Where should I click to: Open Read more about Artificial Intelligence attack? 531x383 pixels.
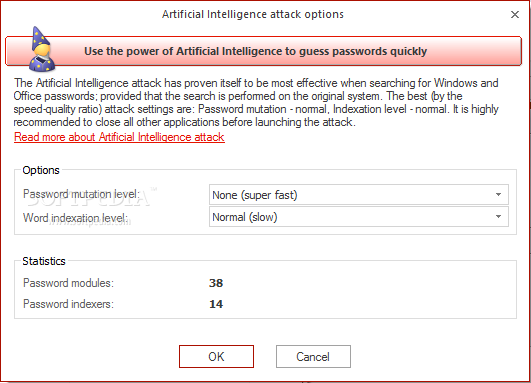(x=119, y=137)
